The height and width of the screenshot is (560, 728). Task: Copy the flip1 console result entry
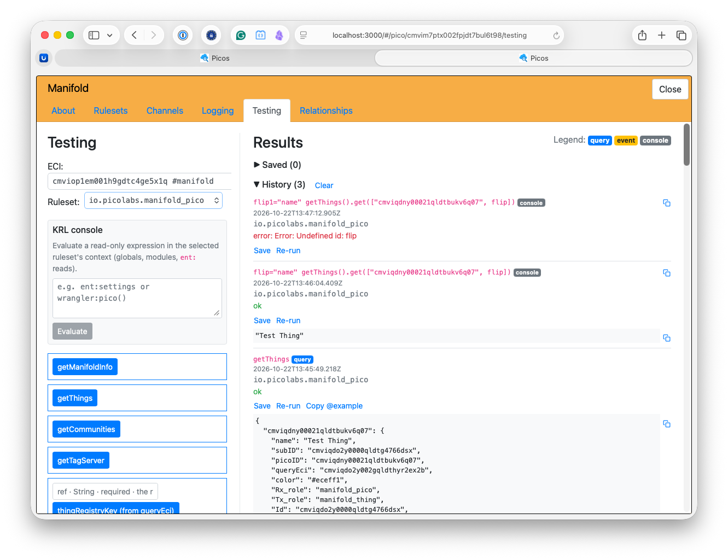pyautogui.click(x=666, y=203)
